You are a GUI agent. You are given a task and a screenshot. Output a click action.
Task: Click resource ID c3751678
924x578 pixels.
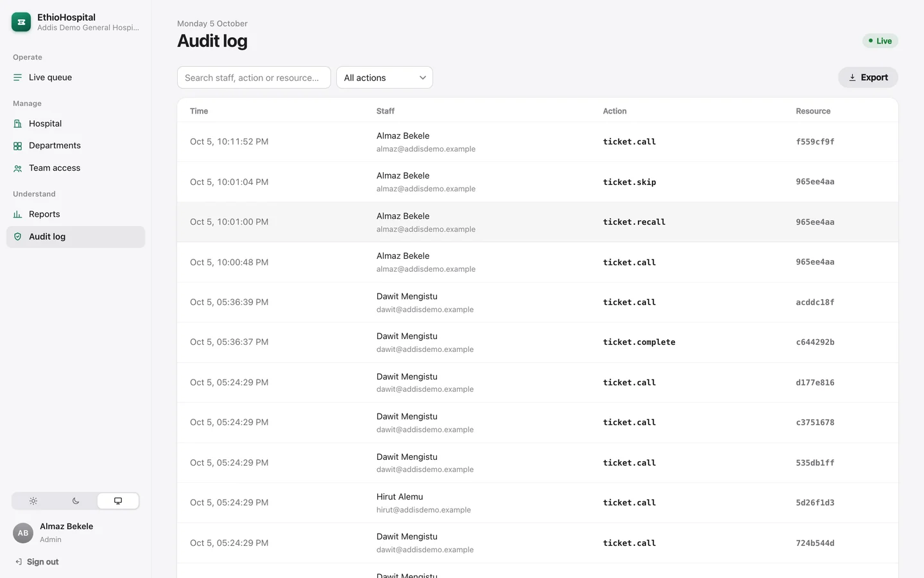pyautogui.click(x=815, y=423)
